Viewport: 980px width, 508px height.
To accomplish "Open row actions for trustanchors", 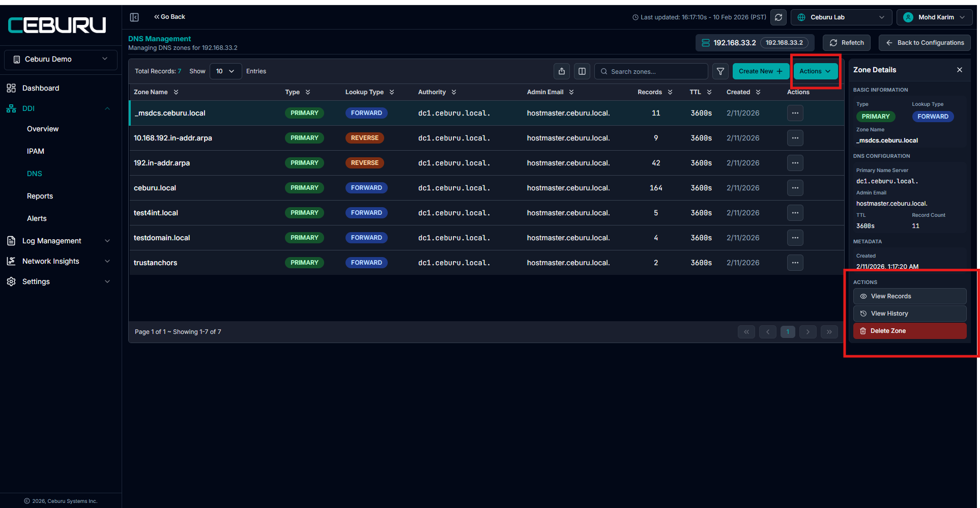I will [795, 263].
